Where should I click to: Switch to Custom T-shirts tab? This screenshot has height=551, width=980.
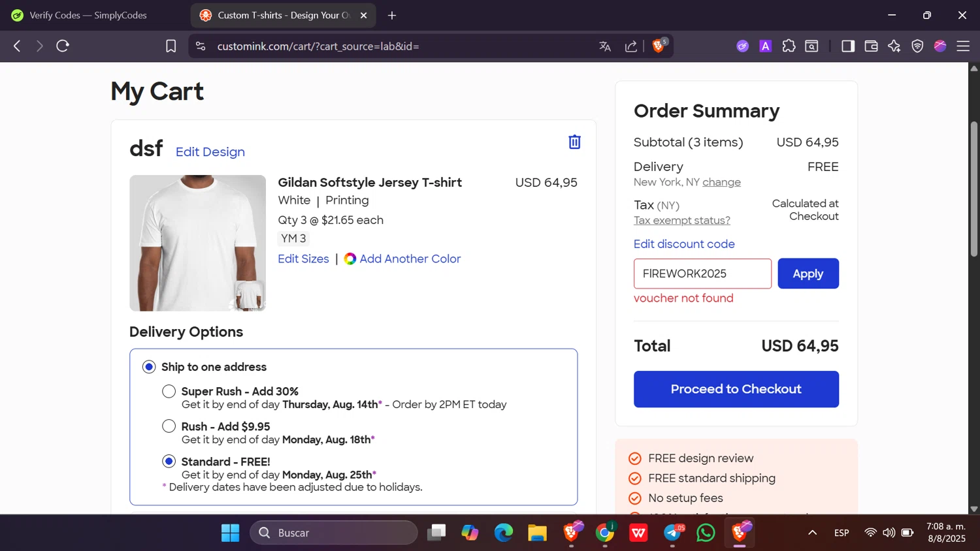point(283,15)
